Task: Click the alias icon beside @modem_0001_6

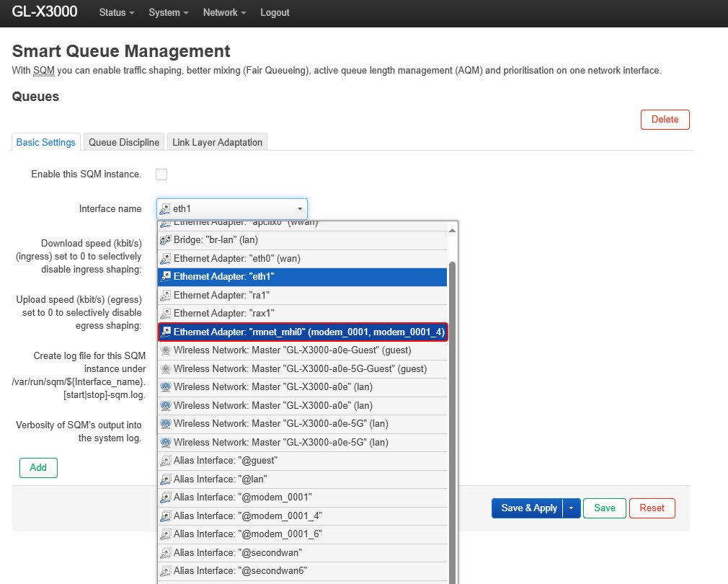Action: tap(165, 534)
